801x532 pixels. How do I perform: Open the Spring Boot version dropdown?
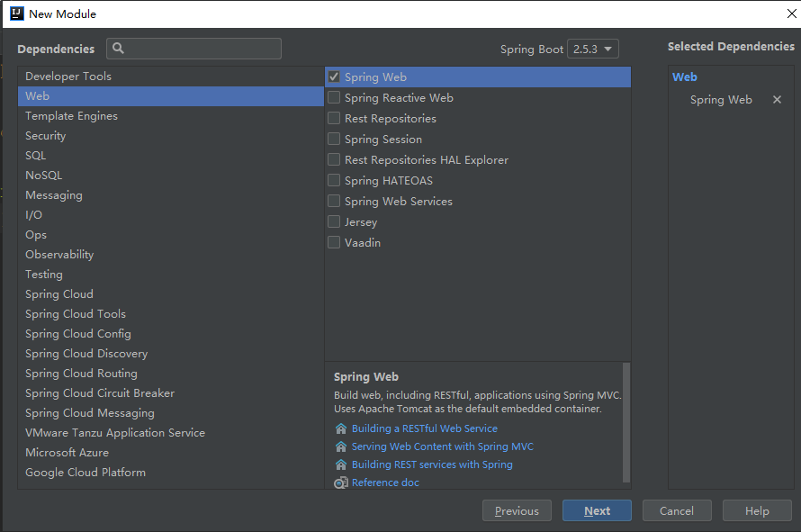592,50
